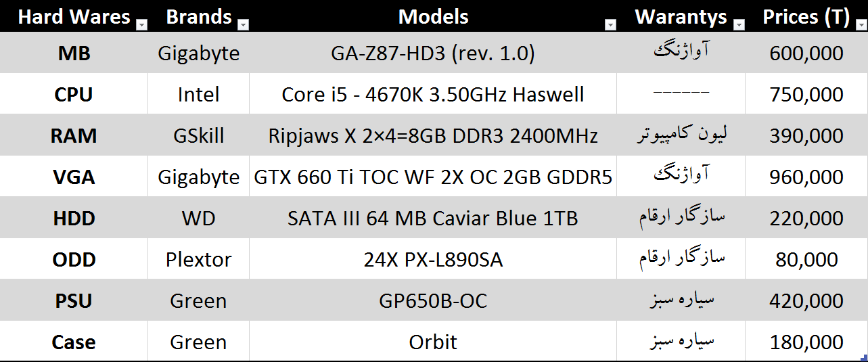Click the table resize handle corner
This screenshot has width=868, height=362.
[864, 358]
